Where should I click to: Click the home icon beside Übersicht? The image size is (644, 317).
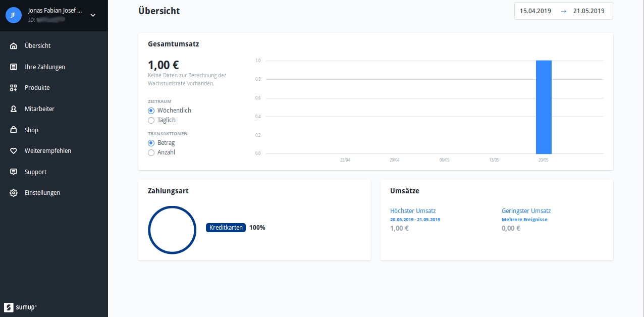pyautogui.click(x=14, y=46)
